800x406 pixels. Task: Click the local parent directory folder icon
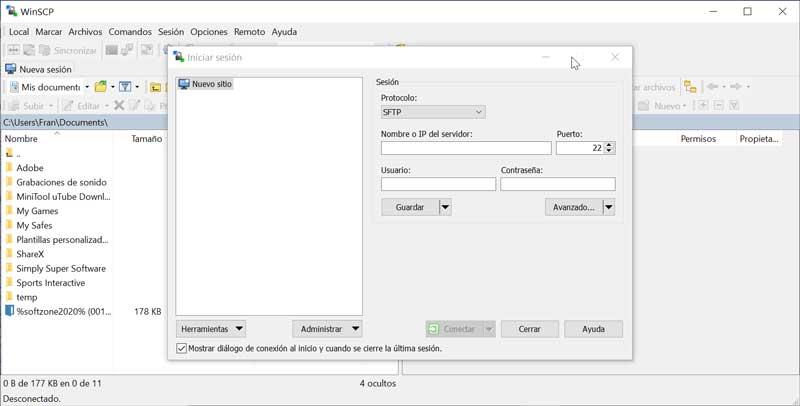tap(155, 87)
